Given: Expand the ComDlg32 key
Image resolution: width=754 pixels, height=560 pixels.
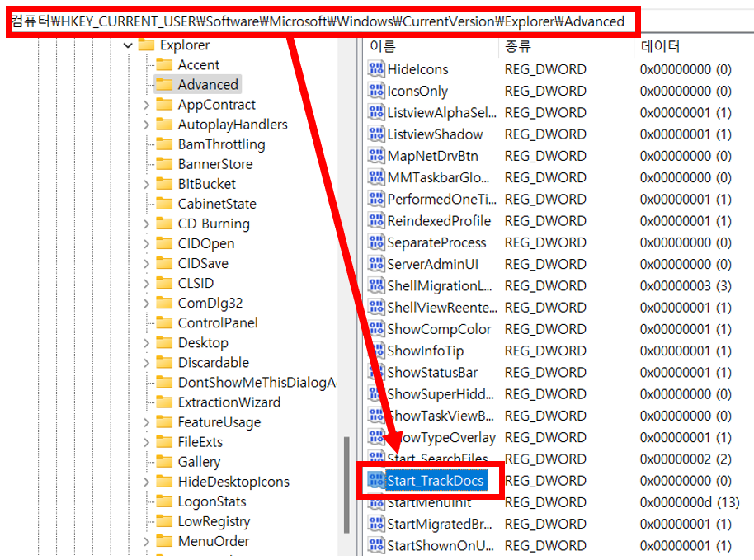Looking at the screenshot, I should (x=147, y=304).
